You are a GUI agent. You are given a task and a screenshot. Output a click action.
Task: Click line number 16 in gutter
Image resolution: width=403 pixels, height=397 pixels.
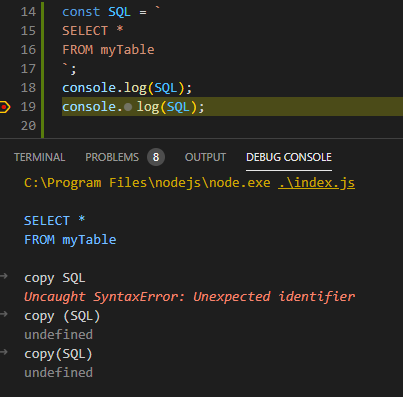pyautogui.click(x=28, y=50)
